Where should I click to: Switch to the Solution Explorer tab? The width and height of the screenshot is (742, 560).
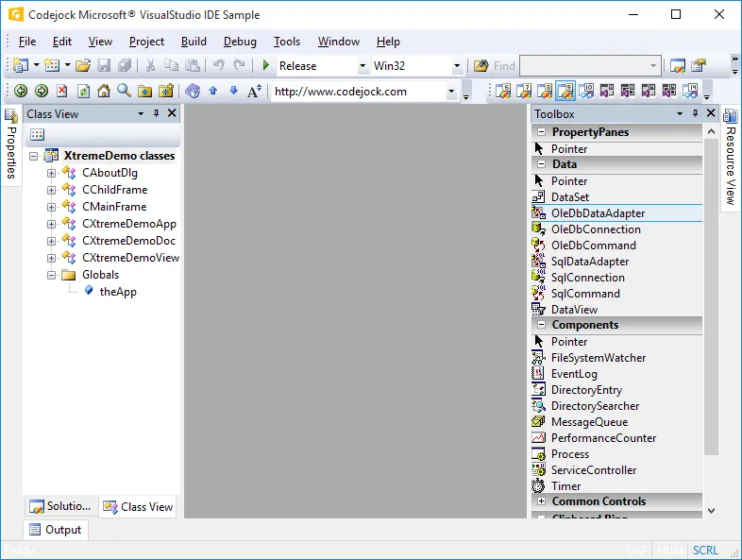(60, 506)
